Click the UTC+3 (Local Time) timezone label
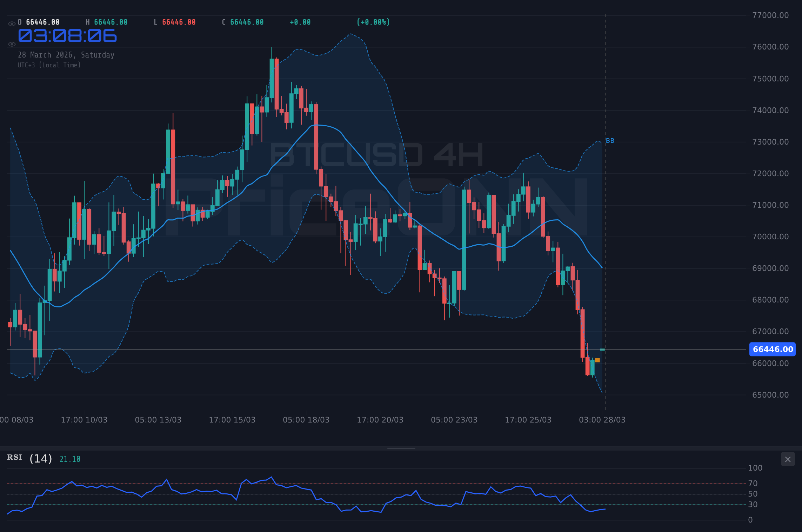 tap(49, 65)
